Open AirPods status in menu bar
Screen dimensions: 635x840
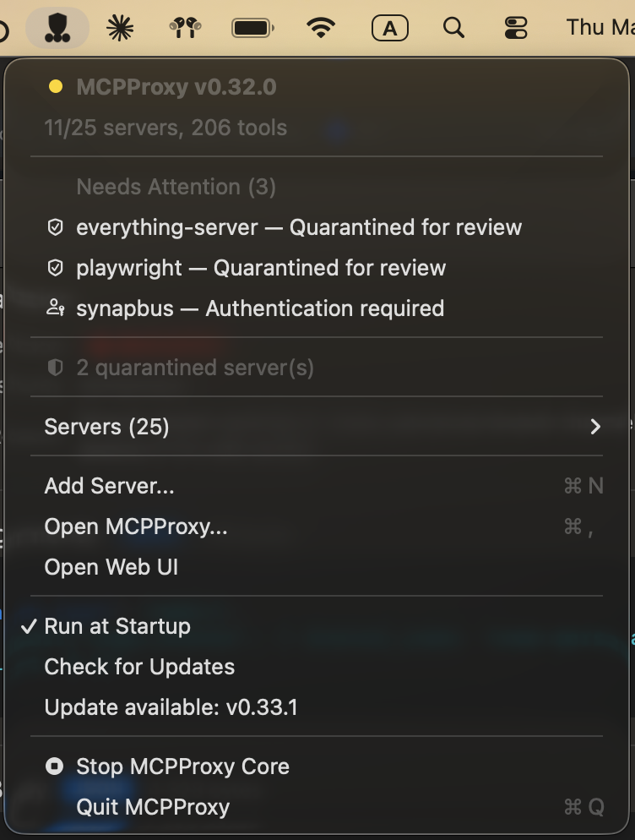tap(185, 28)
